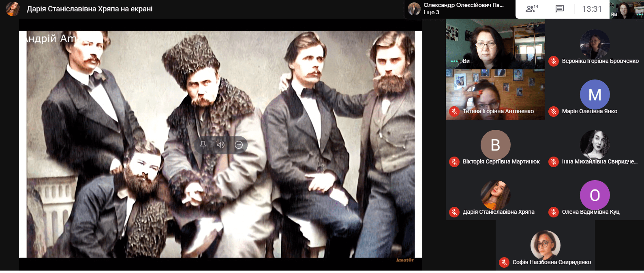This screenshot has width=644, height=273.
Task: Click your self-view thumbnail in the top-right corner
Action: point(626,9)
